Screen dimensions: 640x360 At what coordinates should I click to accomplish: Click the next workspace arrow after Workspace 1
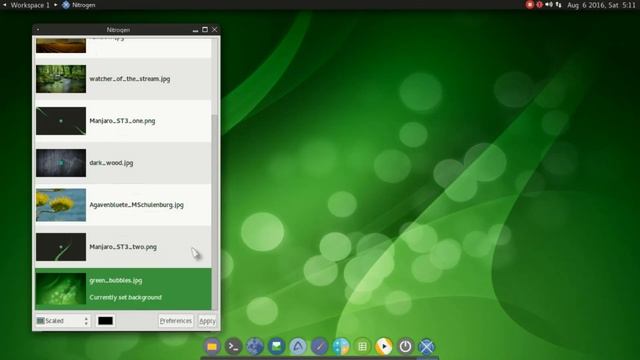56,5
